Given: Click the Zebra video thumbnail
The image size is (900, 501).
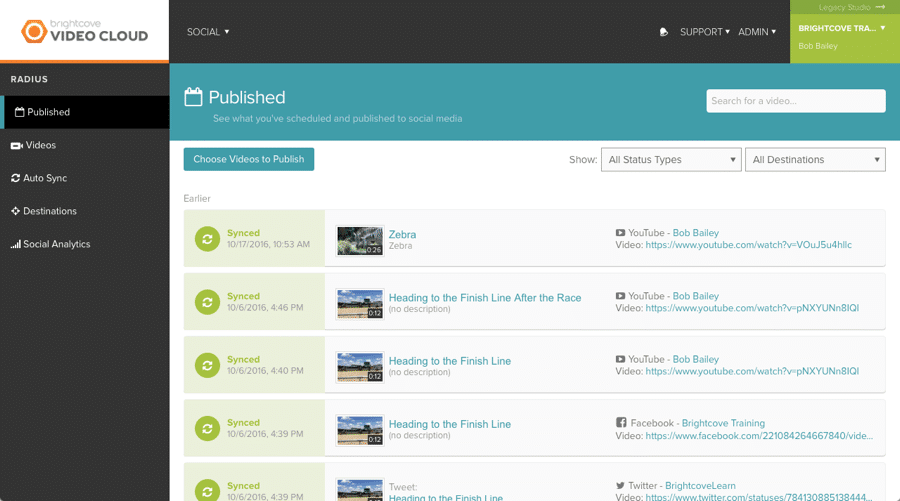Looking at the screenshot, I should (x=360, y=240).
